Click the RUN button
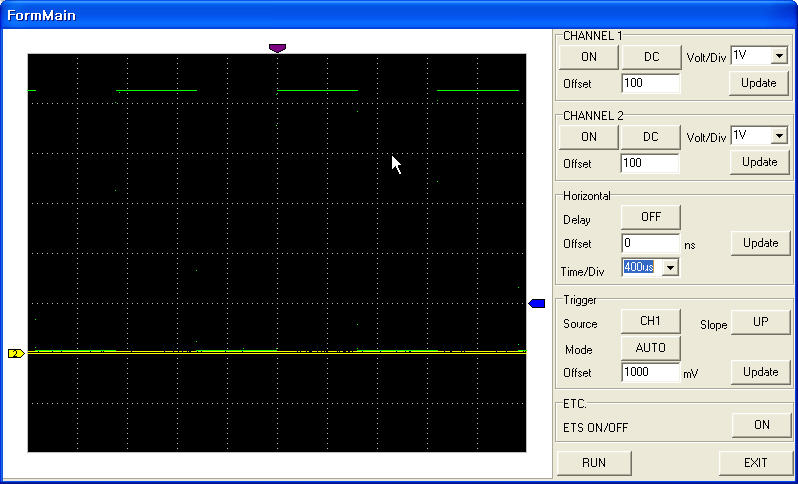Image resolution: width=798 pixels, height=484 pixels. (594, 463)
